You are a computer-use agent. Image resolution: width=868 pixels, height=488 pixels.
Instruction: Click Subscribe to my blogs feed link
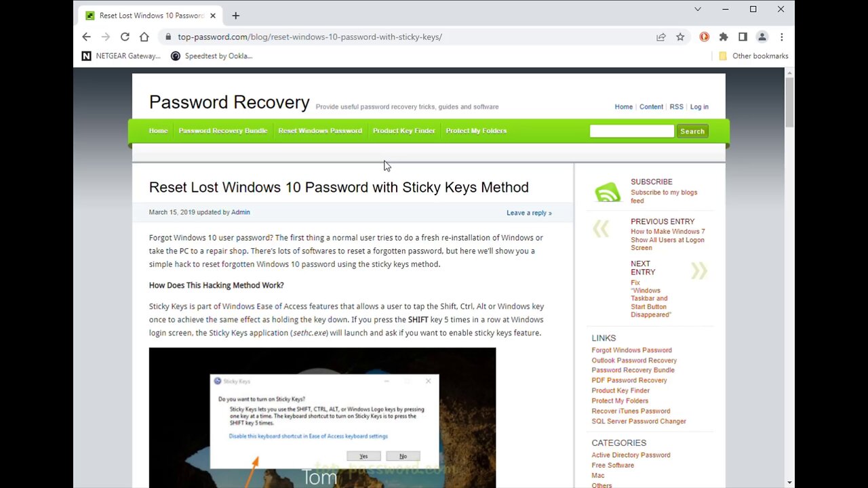(x=664, y=197)
